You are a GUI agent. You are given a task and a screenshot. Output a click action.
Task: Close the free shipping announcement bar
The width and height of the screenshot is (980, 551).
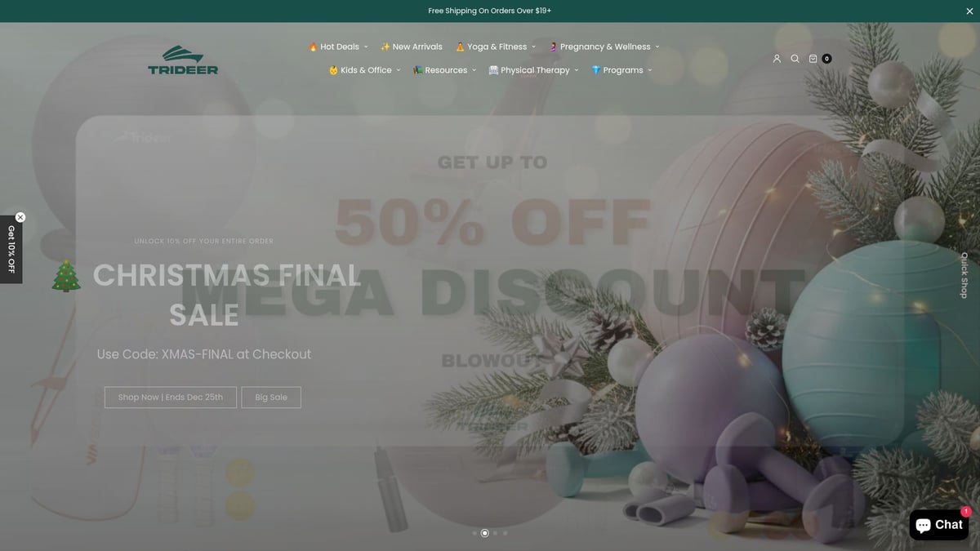click(x=969, y=11)
